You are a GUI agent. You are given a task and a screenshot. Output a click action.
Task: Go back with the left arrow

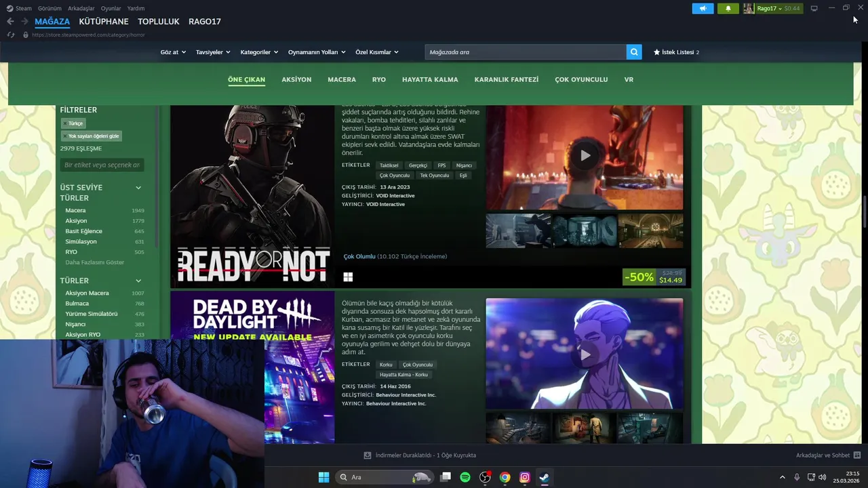(x=10, y=22)
